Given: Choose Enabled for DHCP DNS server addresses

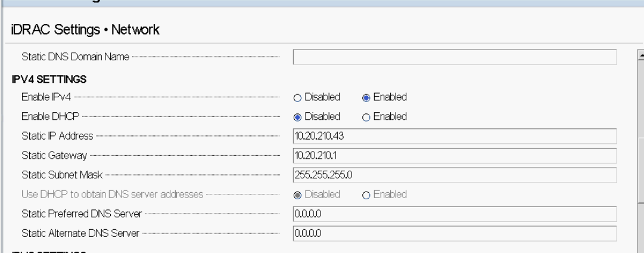Looking at the screenshot, I should click(366, 195).
